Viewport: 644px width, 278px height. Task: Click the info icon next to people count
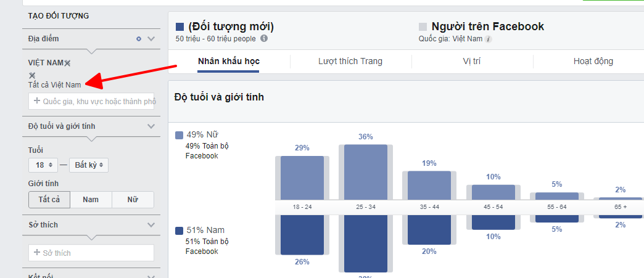264,39
